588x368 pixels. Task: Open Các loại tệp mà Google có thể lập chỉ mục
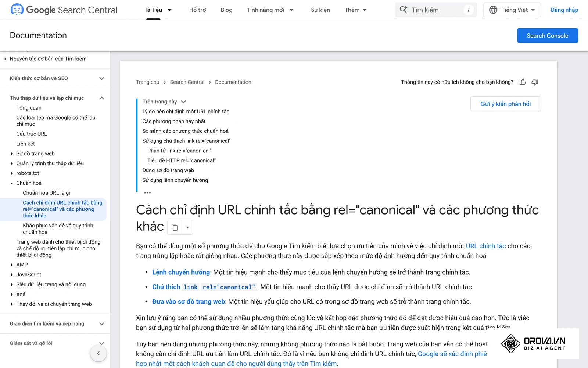tap(56, 121)
